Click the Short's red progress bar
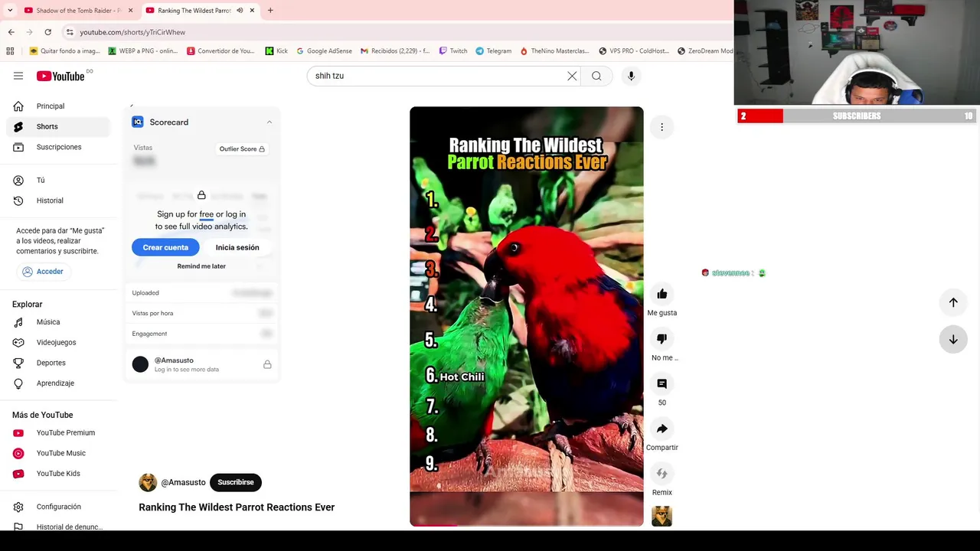Image resolution: width=980 pixels, height=551 pixels. [x=434, y=525]
